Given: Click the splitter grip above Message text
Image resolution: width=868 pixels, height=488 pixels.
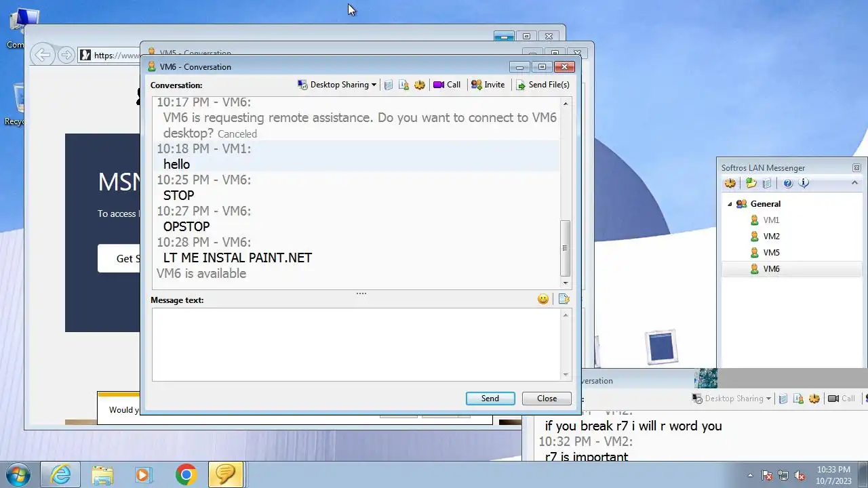Looking at the screenshot, I should tap(361, 293).
